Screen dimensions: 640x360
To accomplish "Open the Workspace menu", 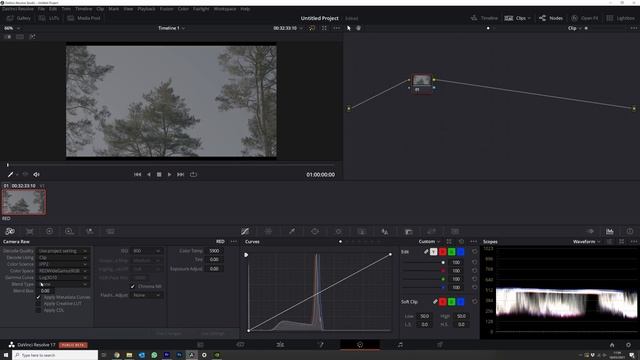I will tap(224, 9).
